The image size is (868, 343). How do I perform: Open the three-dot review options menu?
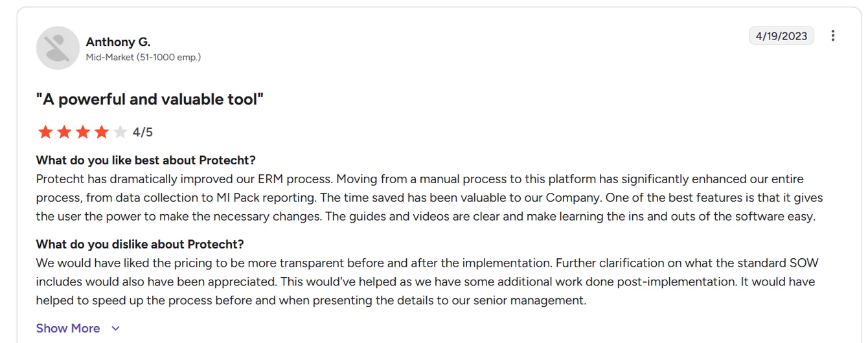click(833, 36)
